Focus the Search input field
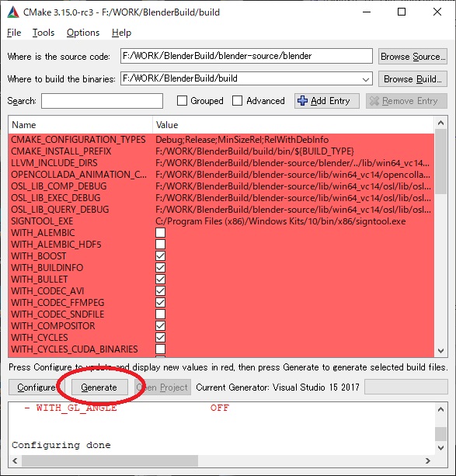The height and width of the screenshot is (476, 456). pyautogui.click(x=102, y=101)
